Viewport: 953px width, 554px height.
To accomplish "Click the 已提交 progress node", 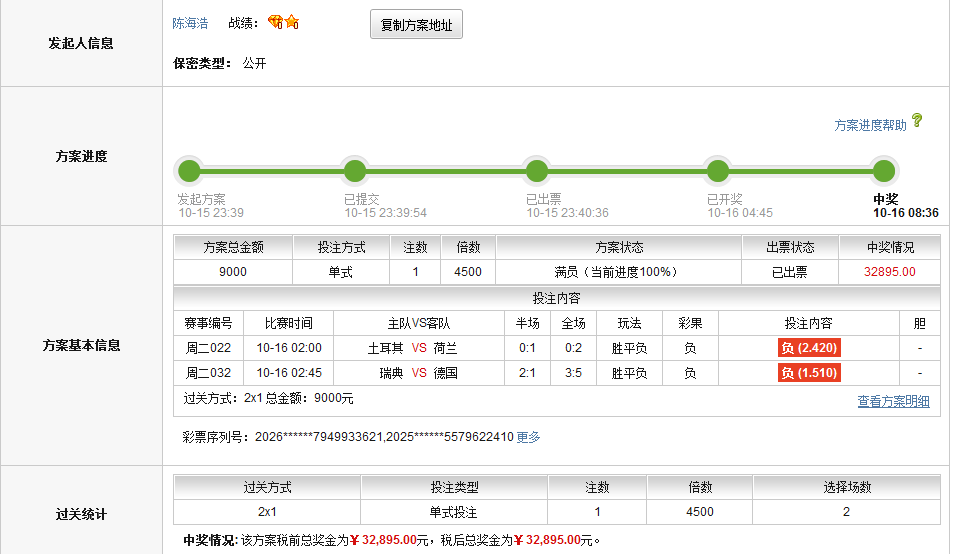I will click(354, 170).
